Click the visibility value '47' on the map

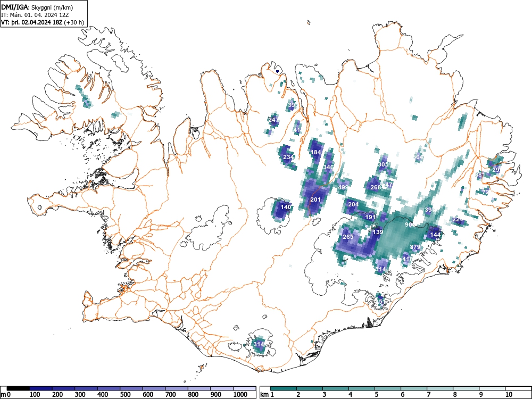(389, 185)
